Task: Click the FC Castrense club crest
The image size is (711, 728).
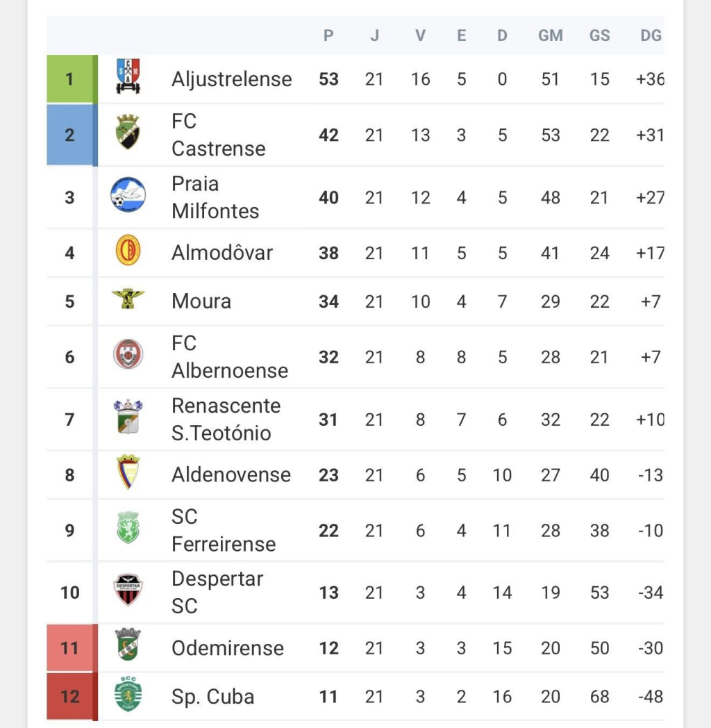Action: [x=128, y=133]
